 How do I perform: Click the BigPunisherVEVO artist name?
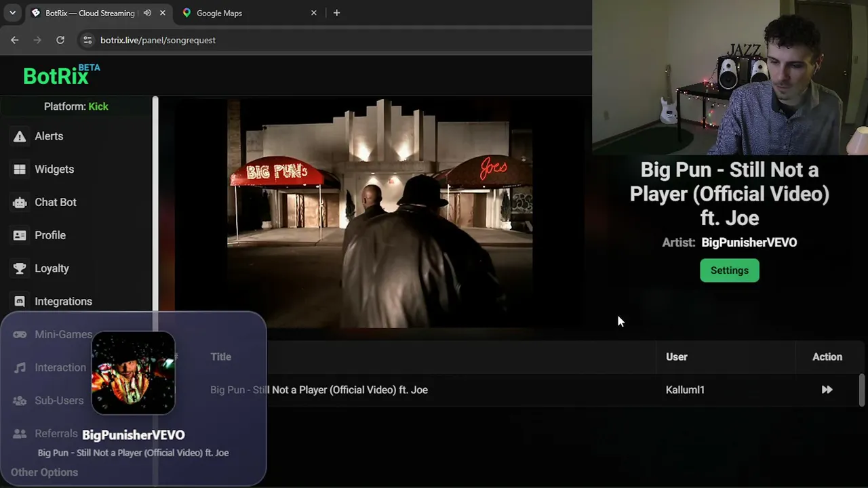click(749, 243)
